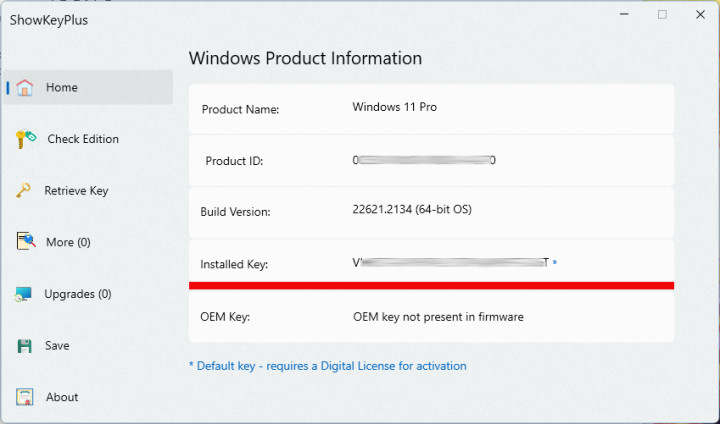Click the Check Edition key icon
This screenshot has height=424, width=720.
click(26, 139)
